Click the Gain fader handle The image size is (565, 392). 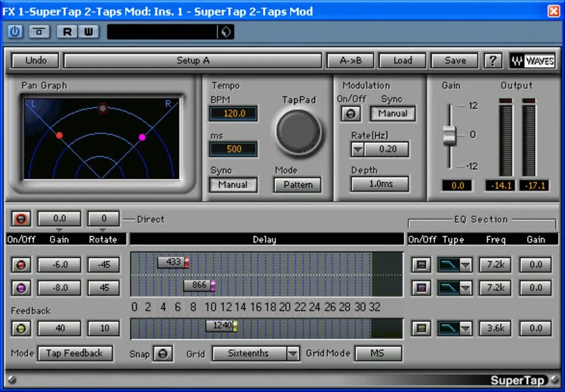pyautogui.click(x=450, y=135)
